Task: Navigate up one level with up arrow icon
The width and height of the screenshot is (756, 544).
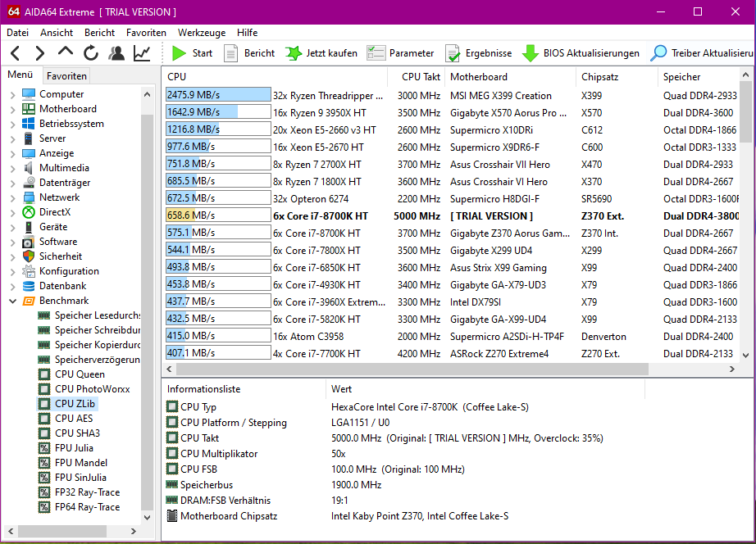Action: pyautogui.click(x=65, y=51)
